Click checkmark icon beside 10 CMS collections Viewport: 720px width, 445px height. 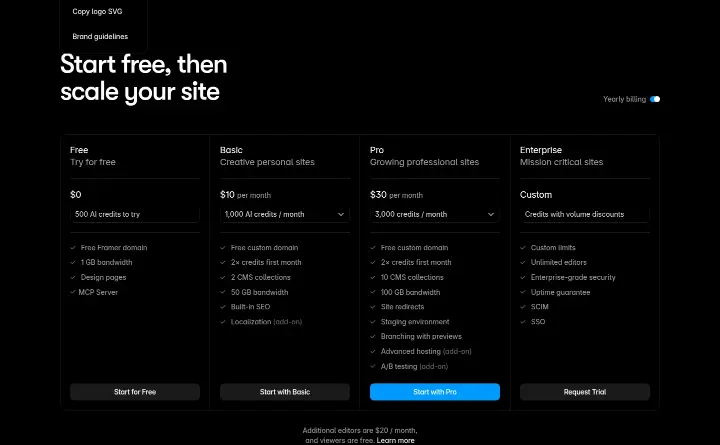pos(373,277)
